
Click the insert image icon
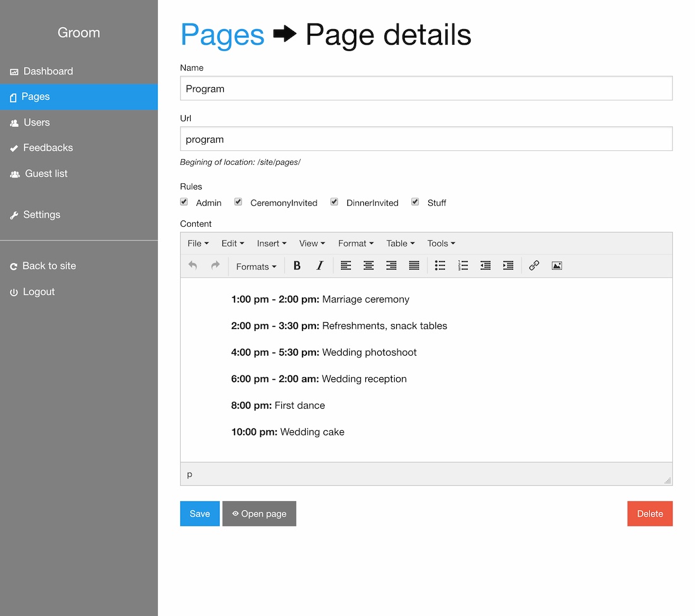[557, 266]
